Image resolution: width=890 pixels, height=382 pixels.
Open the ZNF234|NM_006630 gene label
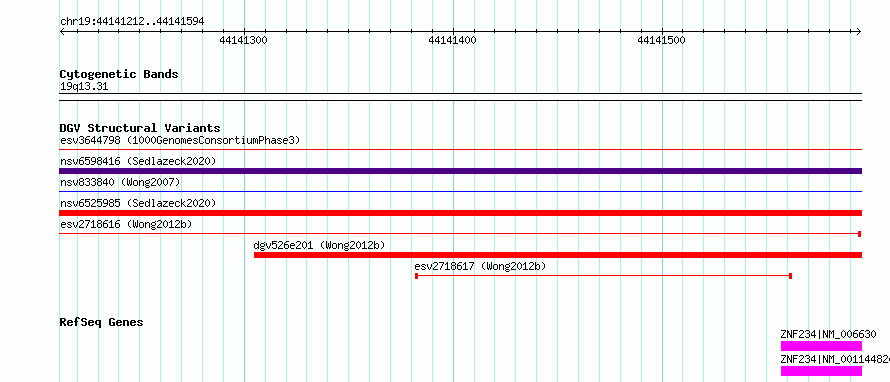[x=828, y=334]
